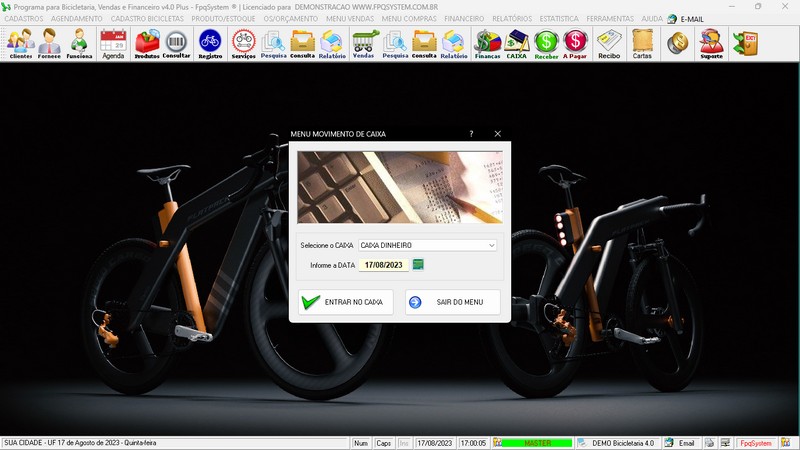
Task: Open Relatório printer icon before Vendas
Action: pos(332,44)
